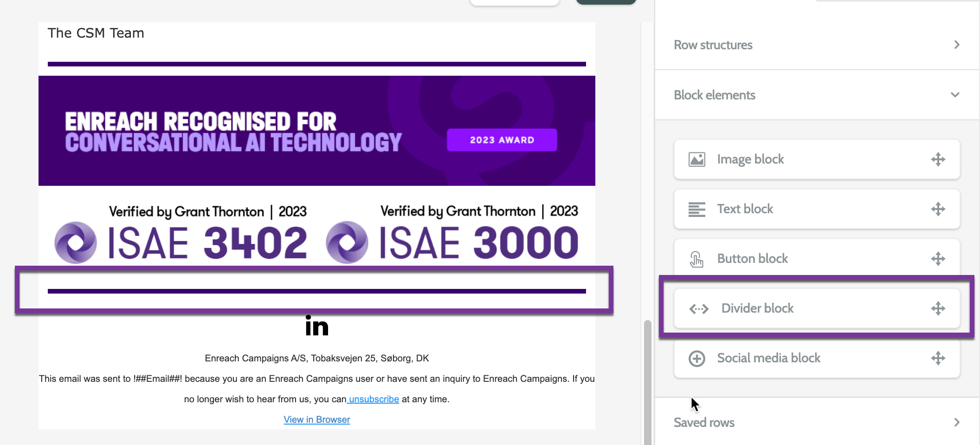Click the Image block move handle
980x445 pixels.
pos(938,159)
